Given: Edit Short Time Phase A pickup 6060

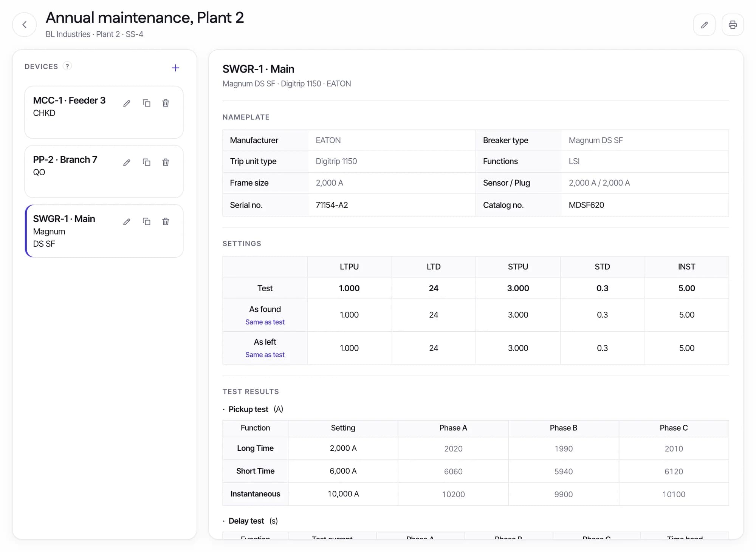Looking at the screenshot, I should (x=453, y=472).
